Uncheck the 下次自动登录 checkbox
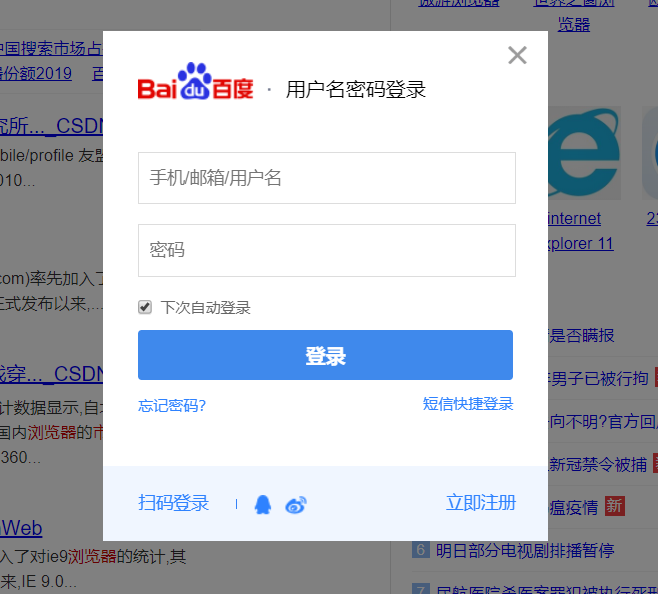 tap(145, 307)
